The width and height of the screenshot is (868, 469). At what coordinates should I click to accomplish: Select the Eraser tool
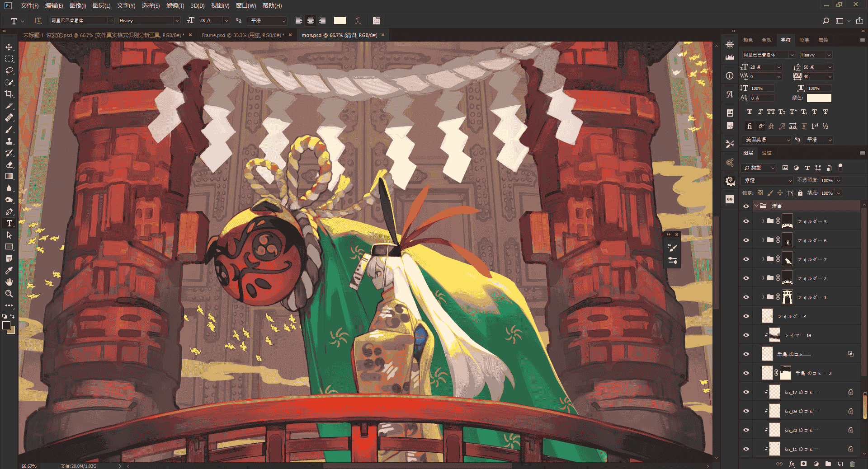tap(9, 165)
